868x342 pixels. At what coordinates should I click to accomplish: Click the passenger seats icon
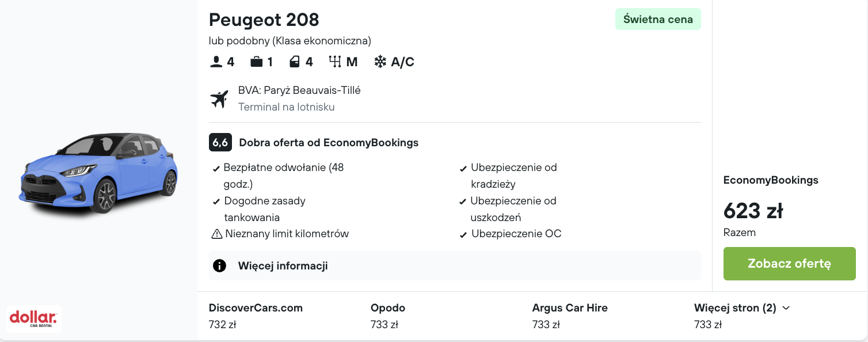(216, 62)
